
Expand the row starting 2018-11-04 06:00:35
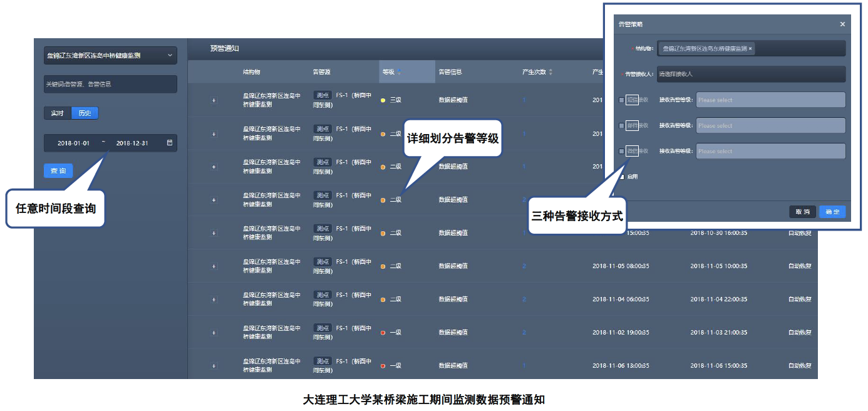[x=214, y=299]
